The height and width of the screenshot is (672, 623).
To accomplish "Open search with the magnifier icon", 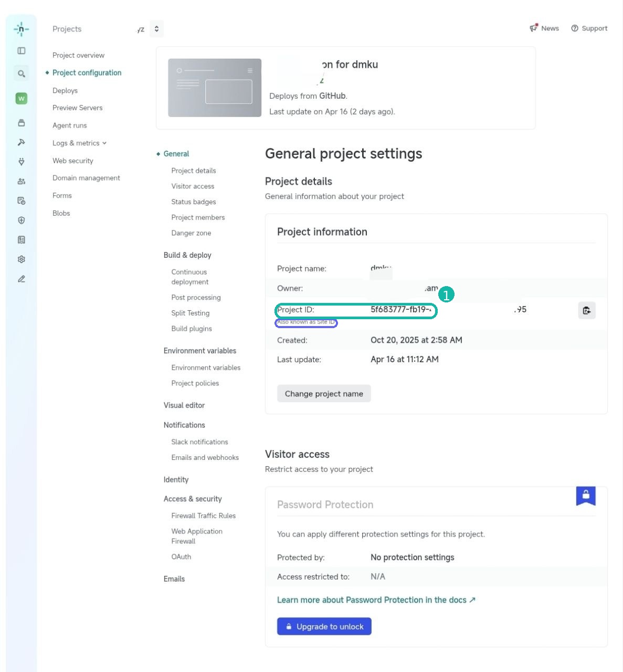I will click(21, 73).
